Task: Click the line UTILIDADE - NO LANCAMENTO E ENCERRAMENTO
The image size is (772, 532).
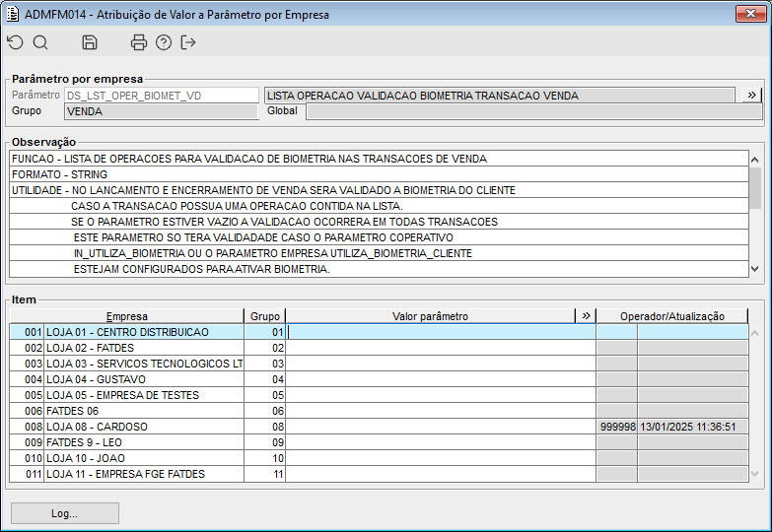Action: click(380, 190)
